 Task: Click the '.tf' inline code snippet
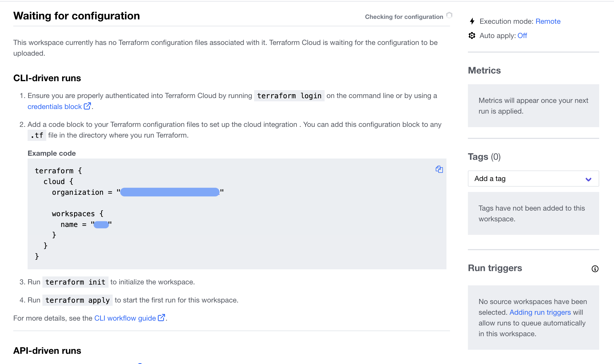tap(37, 135)
